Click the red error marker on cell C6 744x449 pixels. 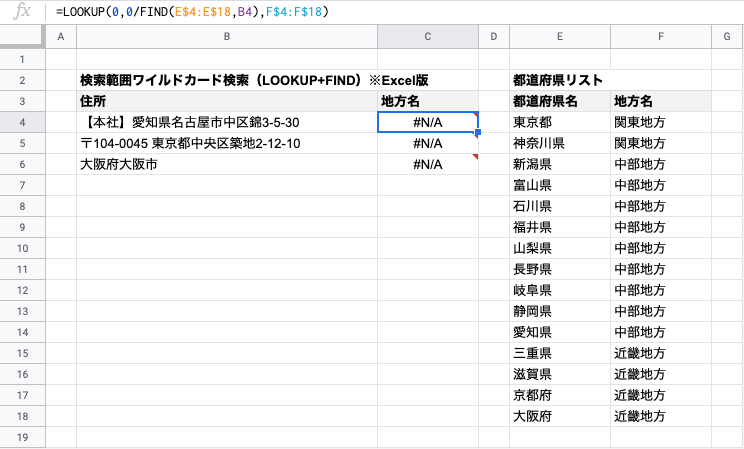[x=475, y=156]
